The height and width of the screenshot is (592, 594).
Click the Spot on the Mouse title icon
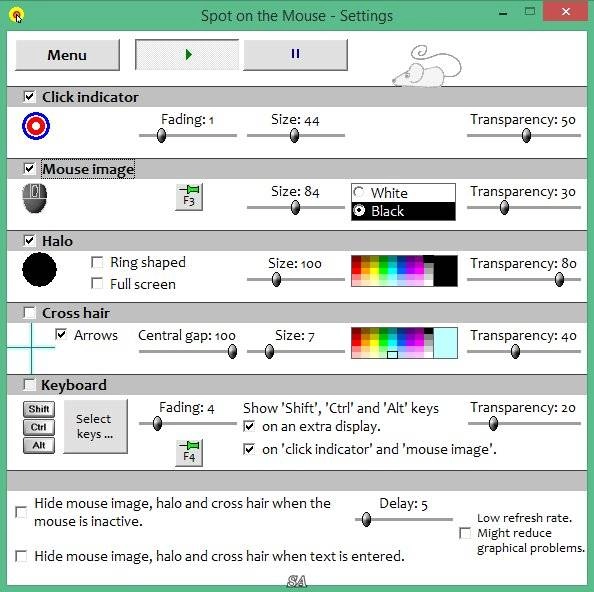[17, 16]
